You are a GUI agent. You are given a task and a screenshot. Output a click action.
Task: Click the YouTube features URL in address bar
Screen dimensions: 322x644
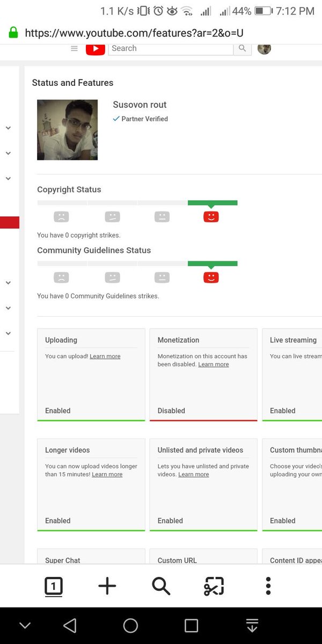[134, 33]
